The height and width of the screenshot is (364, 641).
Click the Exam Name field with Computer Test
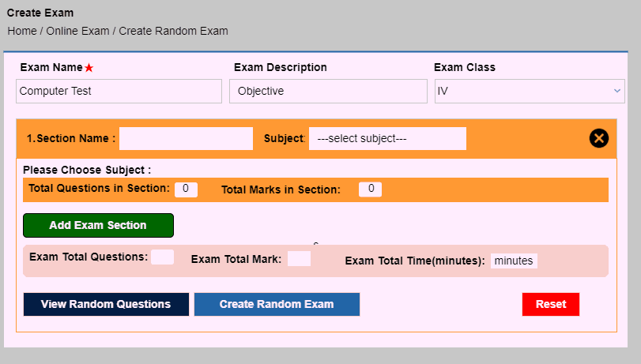tap(119, 91)
